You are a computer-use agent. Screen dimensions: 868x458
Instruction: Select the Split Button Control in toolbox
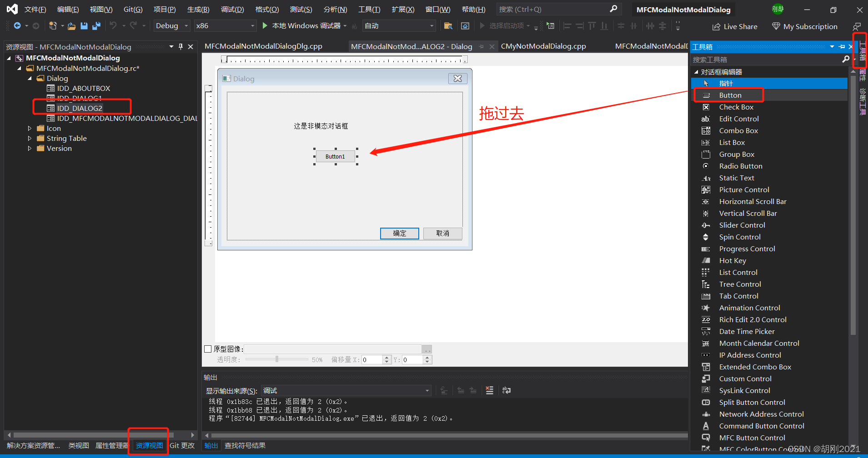coord(769,402)
